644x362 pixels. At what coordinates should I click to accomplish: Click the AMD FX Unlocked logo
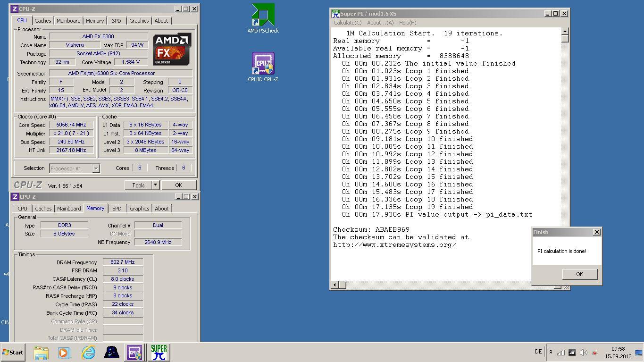[172, 49]
